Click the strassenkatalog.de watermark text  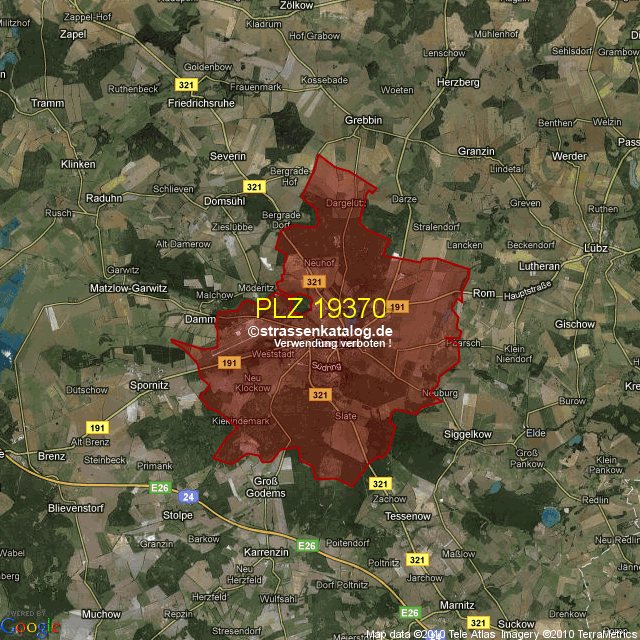[320, 331]
